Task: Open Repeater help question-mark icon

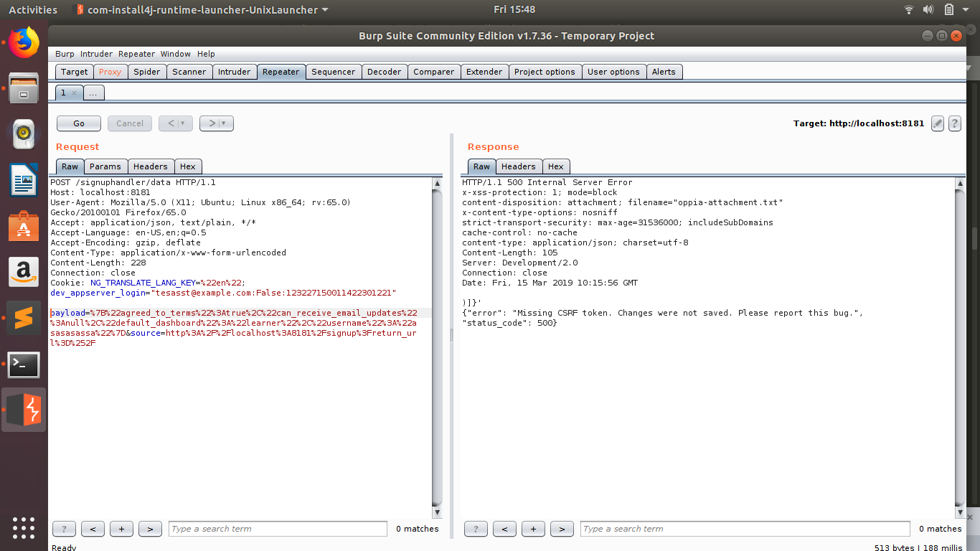Action: (x=955, y=123)
